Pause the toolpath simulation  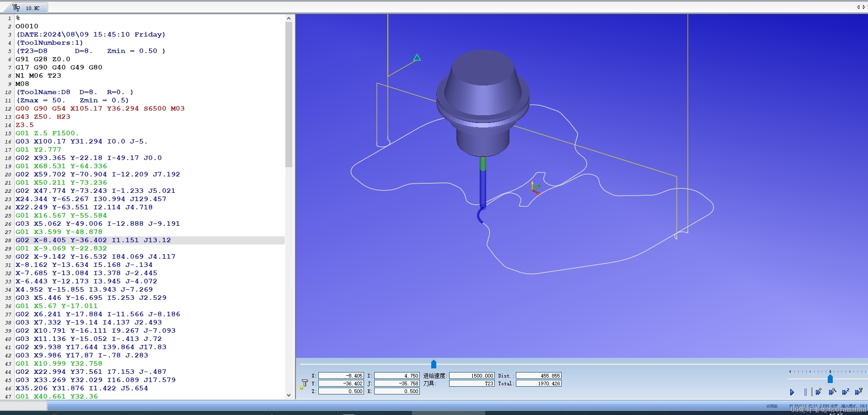tap(805, 392)
